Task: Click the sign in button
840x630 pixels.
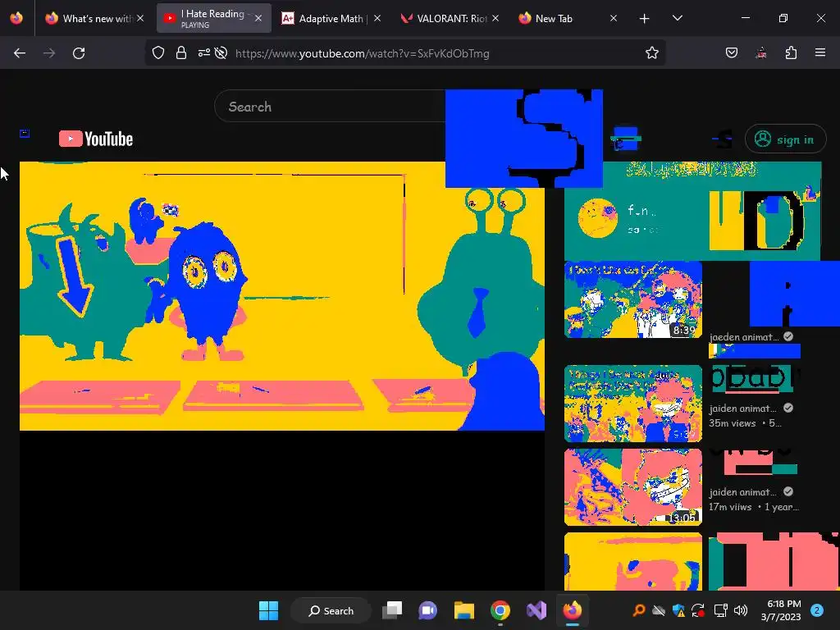Action: 785,139
